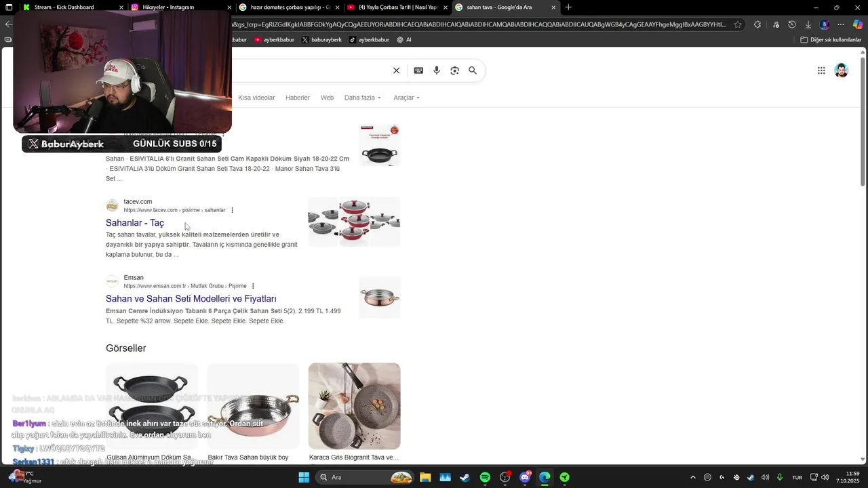Viewport: 868px width, 488px height.
Task: Open Copilot sidebar icon
Action: (857, 24)
